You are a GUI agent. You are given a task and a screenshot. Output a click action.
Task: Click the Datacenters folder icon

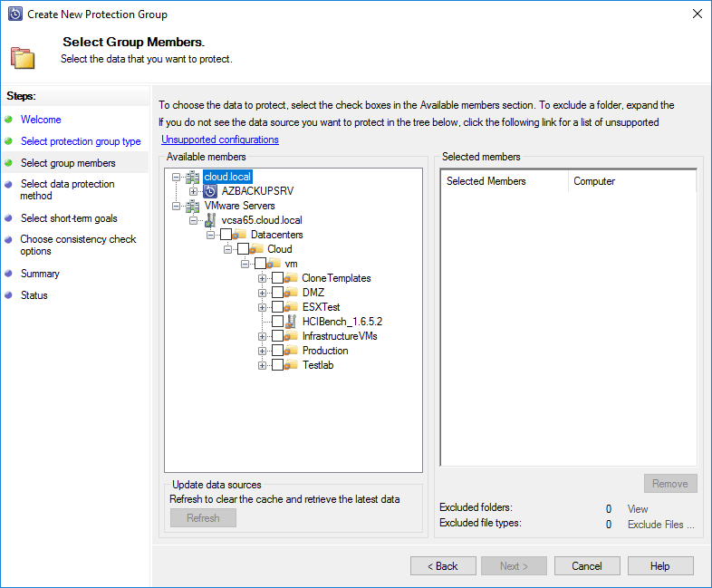point(239,235)
